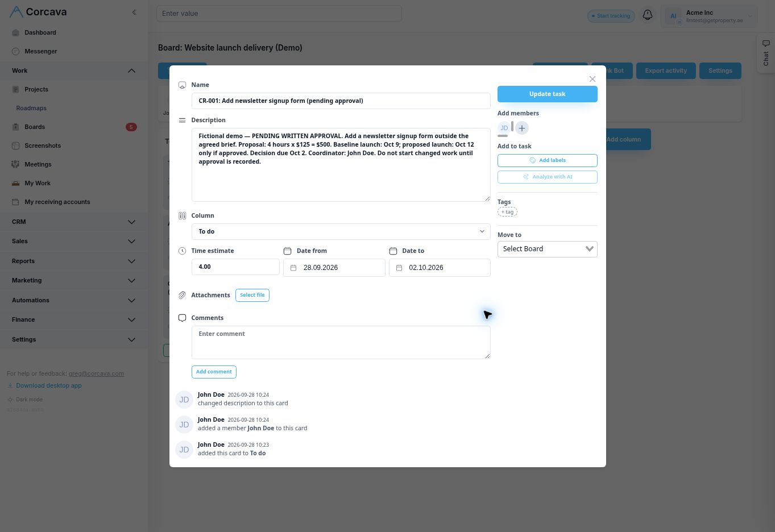
Task: Click the Corcava logo
Action: [39, 12]
